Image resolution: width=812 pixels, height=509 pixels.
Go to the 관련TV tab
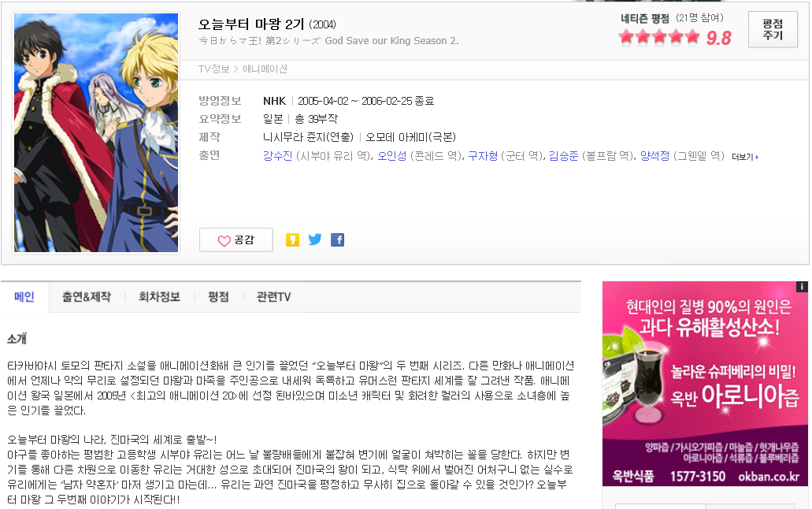273,297
